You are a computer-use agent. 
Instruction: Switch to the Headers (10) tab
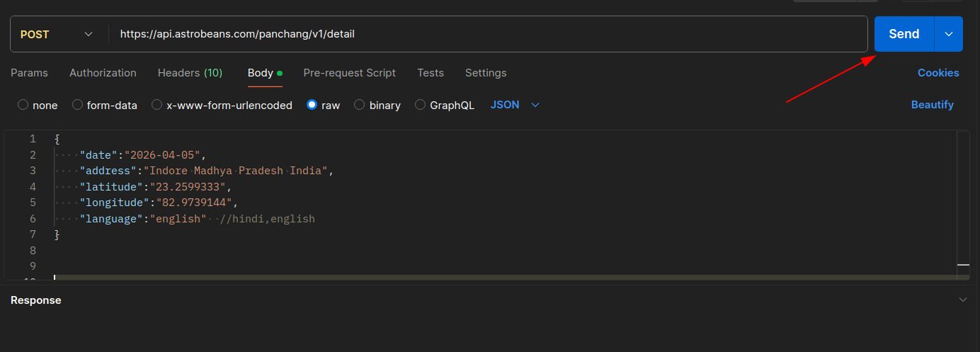click(190, 73)
